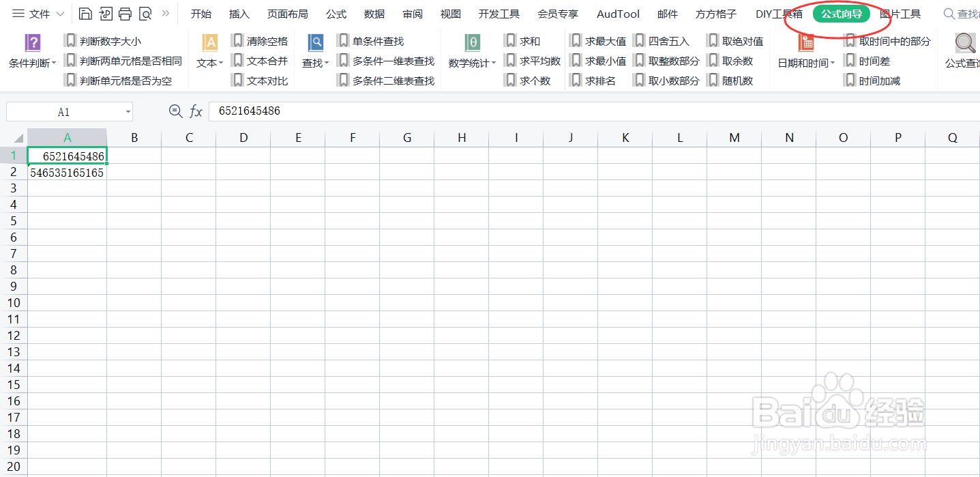Open the 会员专享 tab
The width and height of the screenshot is (980, 477).
pyautogui.click(x=558, y=14)
